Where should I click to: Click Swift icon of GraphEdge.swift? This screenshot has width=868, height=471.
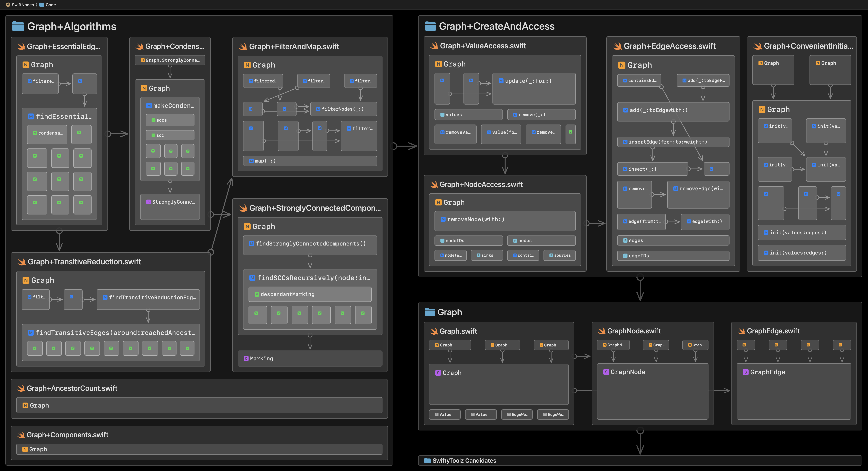click(741, 331)
